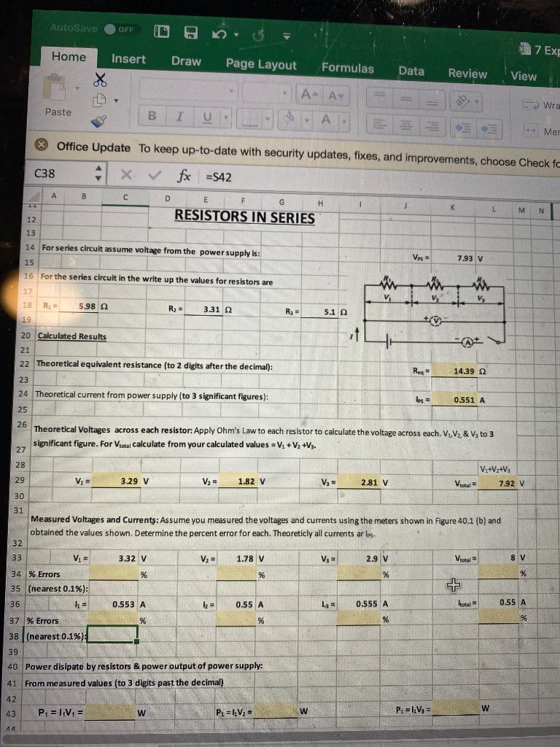Expand the Fill Color dropdown arrow
The width and height of the screenshot is (560, 747).
[308, 120]
